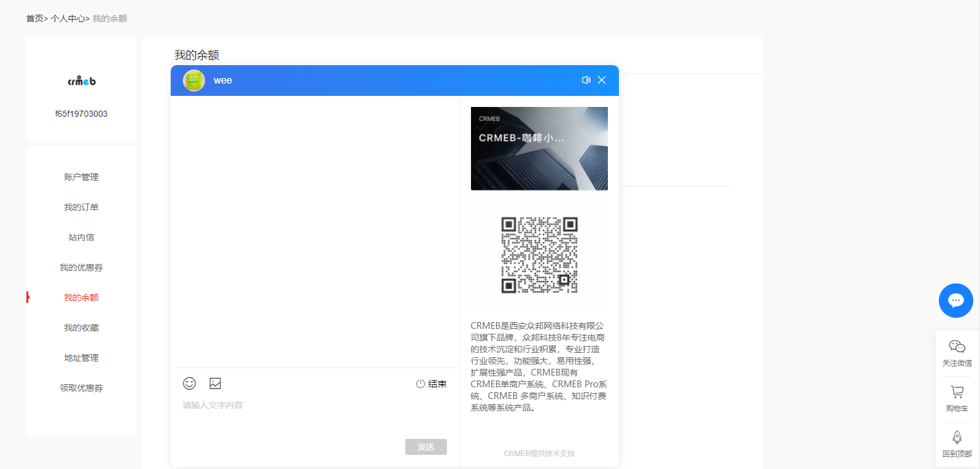Open 领取优惠券 in the sidebar
The image size is (980, 469).
tap(81, 388)
